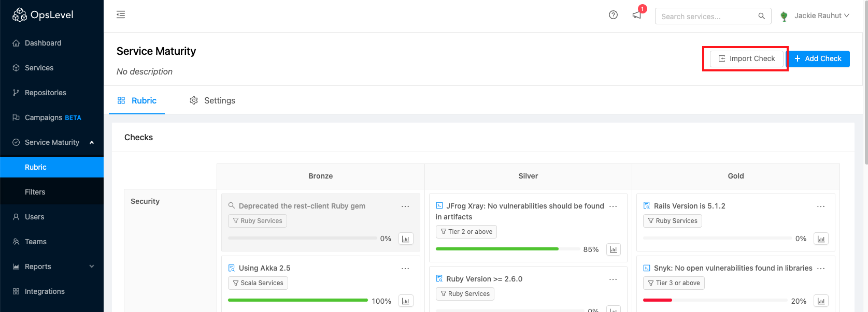This screenshot has height=312, width=868.
Task: Click the sidebar collapse menu icon
Action: [x=121, y=14]
